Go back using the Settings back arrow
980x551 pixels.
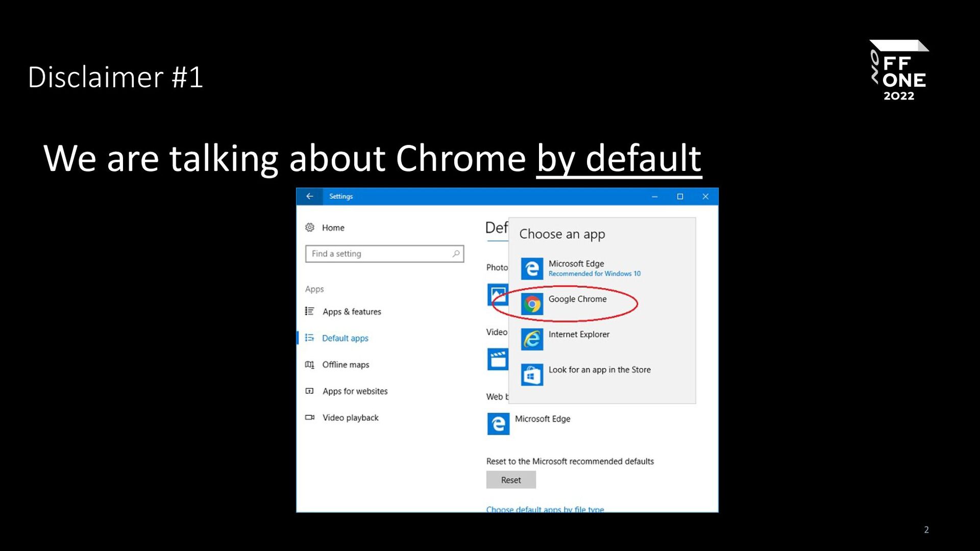point(309,196)
